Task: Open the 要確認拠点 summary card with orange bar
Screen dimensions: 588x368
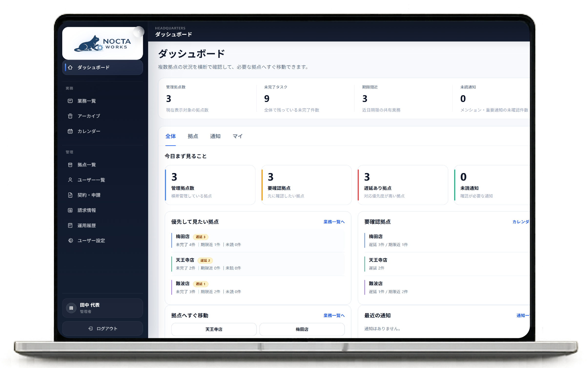Action: pos(306,185)
